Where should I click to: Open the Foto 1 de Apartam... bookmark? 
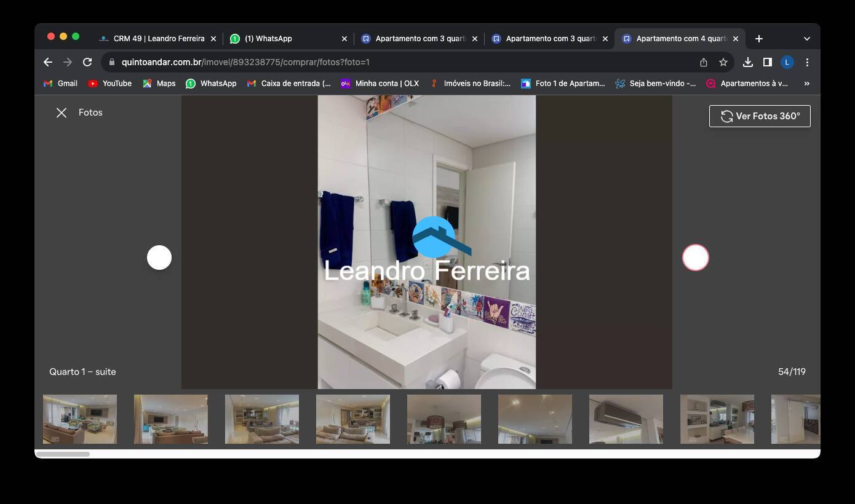click(x=563, y=84)
